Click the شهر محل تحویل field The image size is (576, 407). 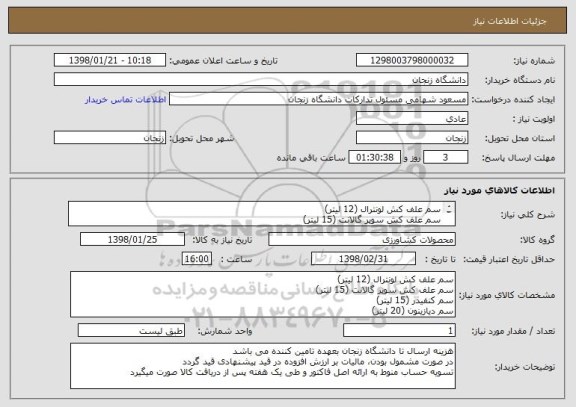tap(110, 138)
